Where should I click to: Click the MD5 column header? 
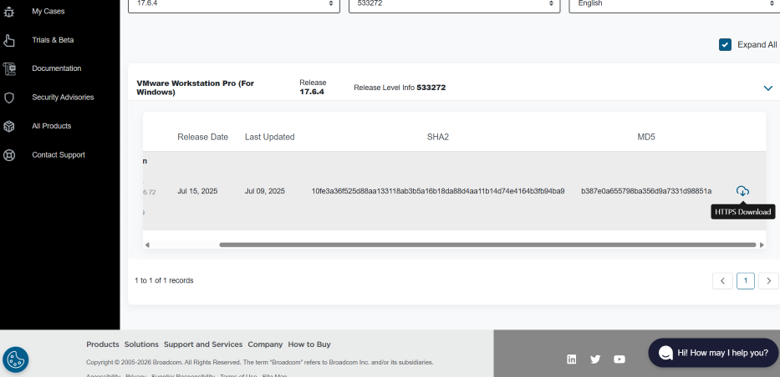[x=646, y=137]
